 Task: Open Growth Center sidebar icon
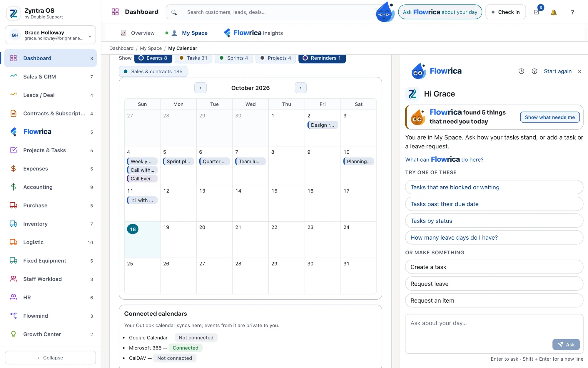(14, 334)
